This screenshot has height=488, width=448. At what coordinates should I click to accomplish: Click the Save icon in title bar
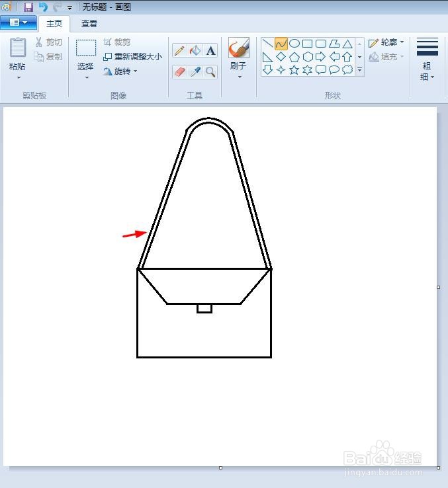(x=28, y=7)
